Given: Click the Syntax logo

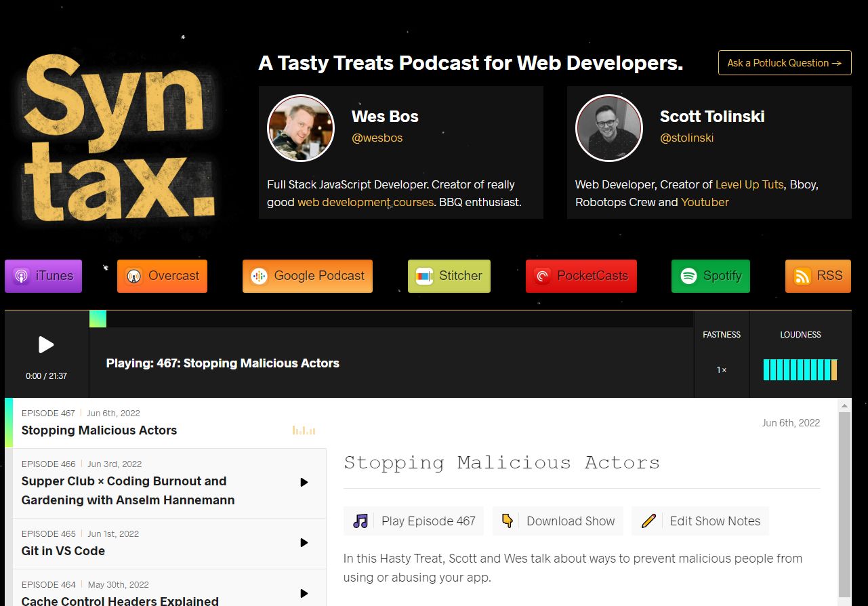Looking at the screenshot, I should click(121, 139).
